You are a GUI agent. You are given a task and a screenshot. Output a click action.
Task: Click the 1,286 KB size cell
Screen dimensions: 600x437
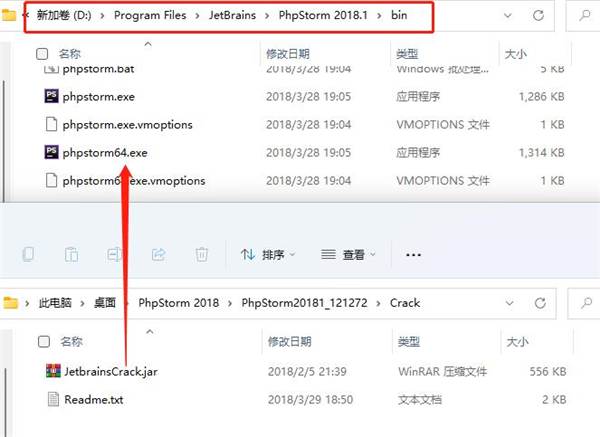[x=541, y=96]
